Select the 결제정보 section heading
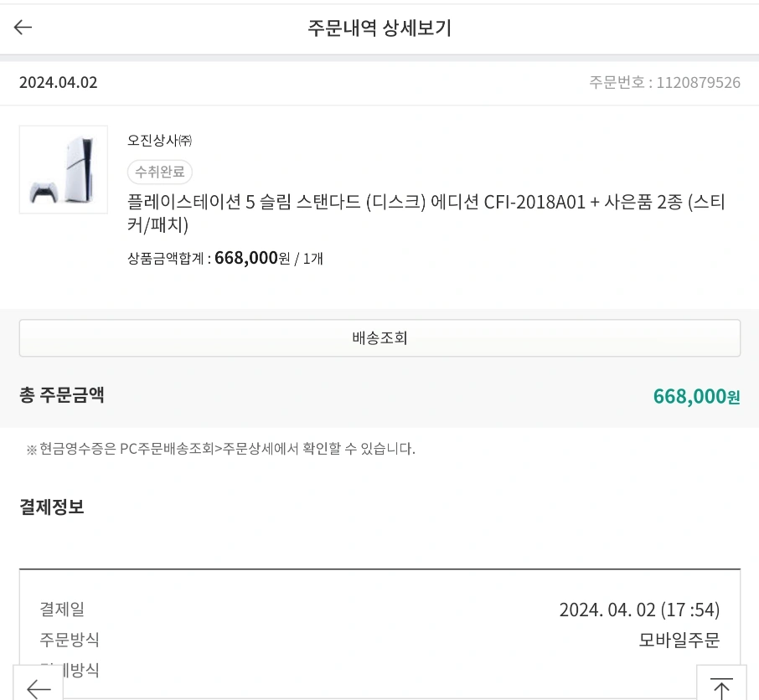 [52, 507]
